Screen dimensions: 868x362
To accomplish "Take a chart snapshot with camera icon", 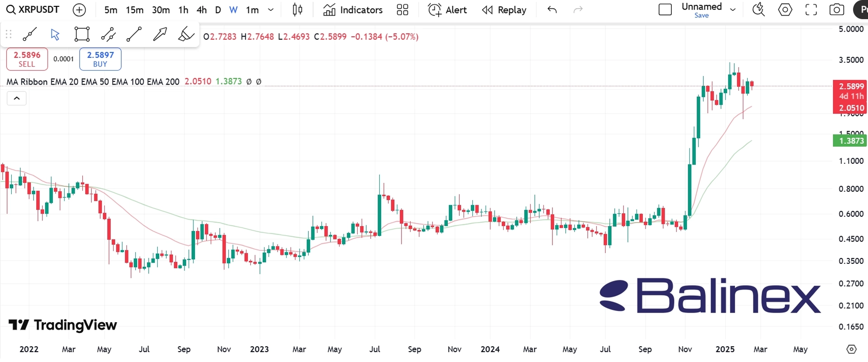I will [836, 10].
